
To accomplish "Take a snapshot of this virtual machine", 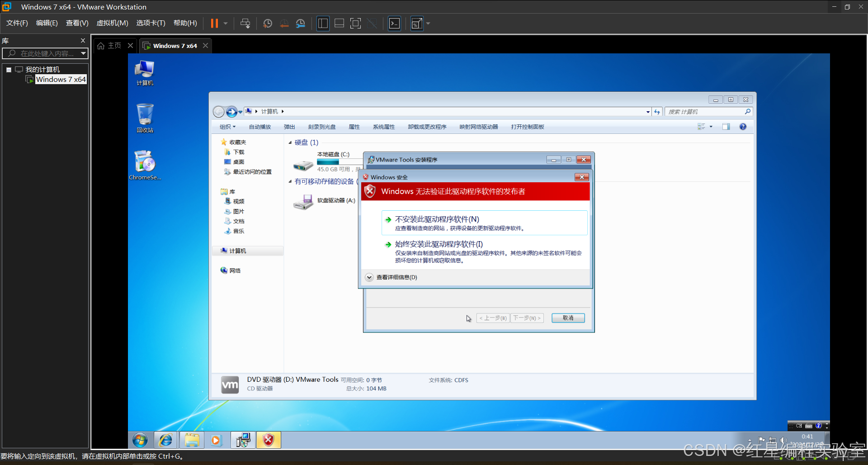I will (268, 23).
